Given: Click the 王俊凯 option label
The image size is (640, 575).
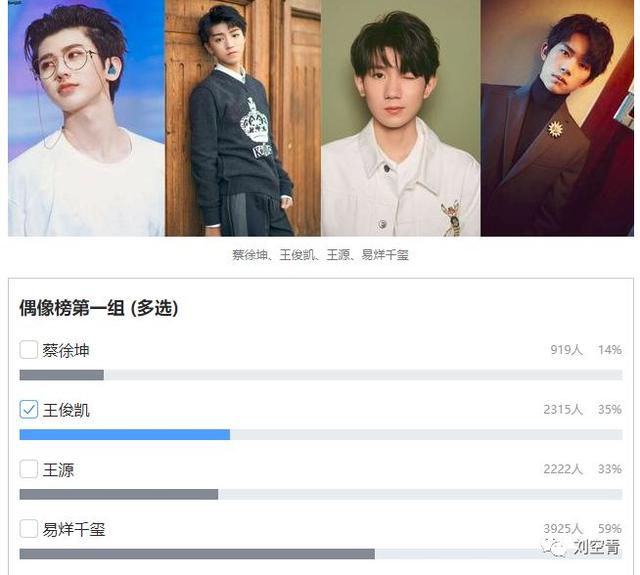Looking at the screenshot, I should pos(66,410).
